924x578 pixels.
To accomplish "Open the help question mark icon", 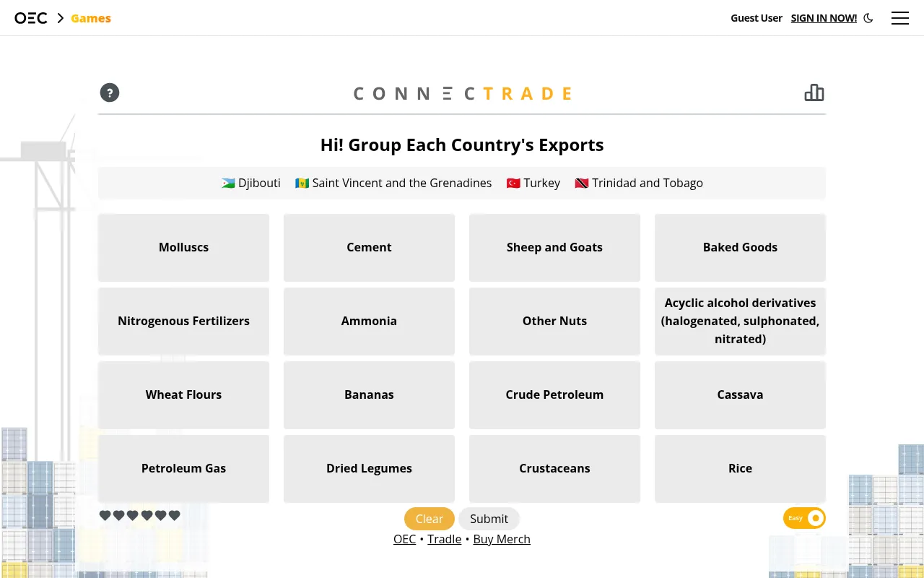I will pyautogui.click(x=110, y=92).
